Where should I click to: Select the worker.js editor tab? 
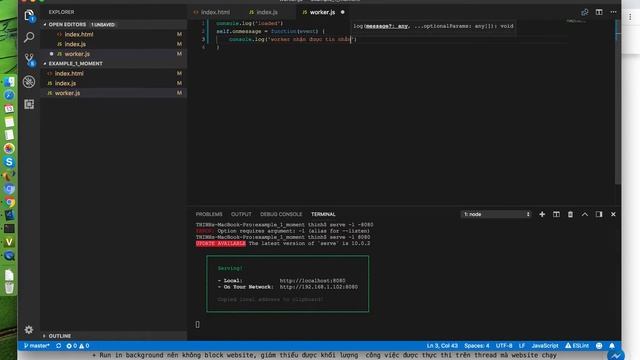pyautogui.click(x=322, y=12)
